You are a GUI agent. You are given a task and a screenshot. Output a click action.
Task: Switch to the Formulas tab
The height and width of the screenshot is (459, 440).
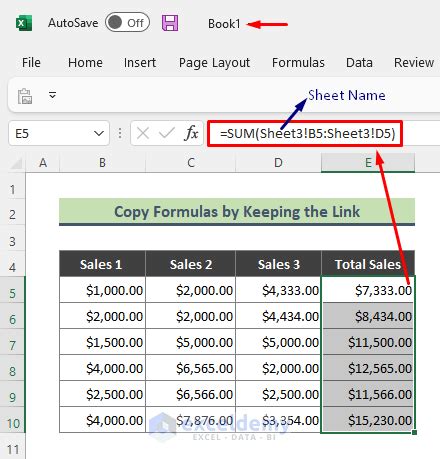tap(298, 62)
